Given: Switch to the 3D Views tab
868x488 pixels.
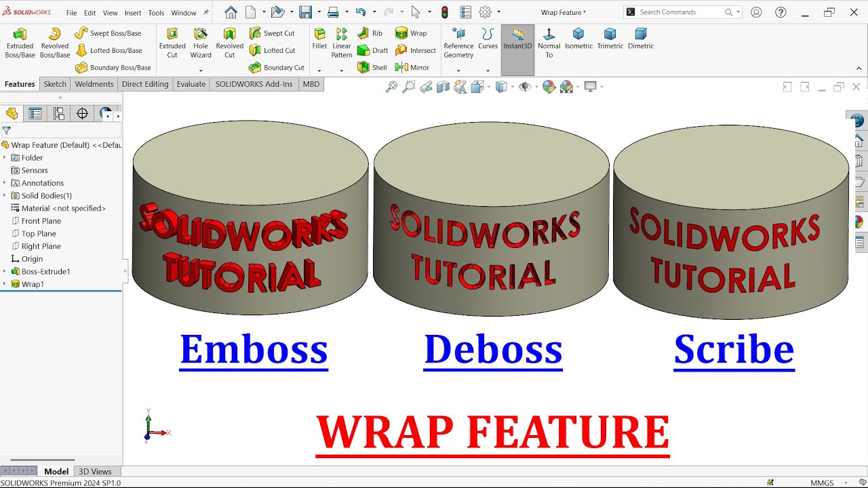Looking at the screenshot, I should tap(95, 472).
